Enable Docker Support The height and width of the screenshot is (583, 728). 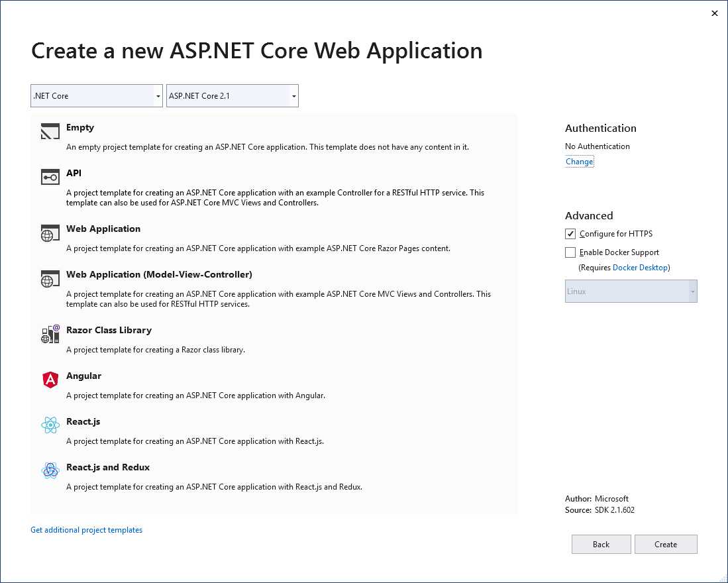click(x=570, y=252)
